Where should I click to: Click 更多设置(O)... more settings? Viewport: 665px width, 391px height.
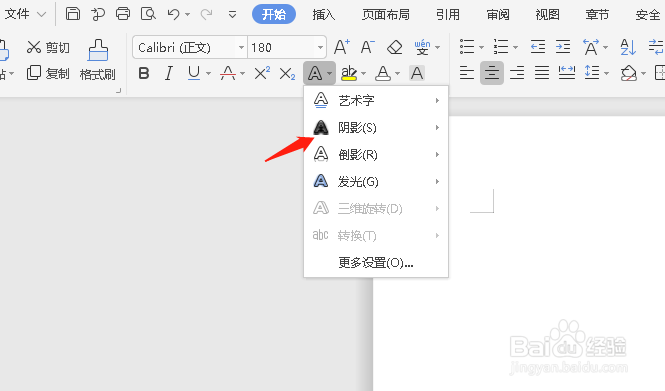click(x=376, y=263)
